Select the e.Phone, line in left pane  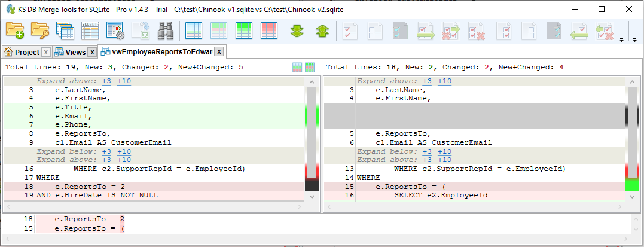[154, 125]
